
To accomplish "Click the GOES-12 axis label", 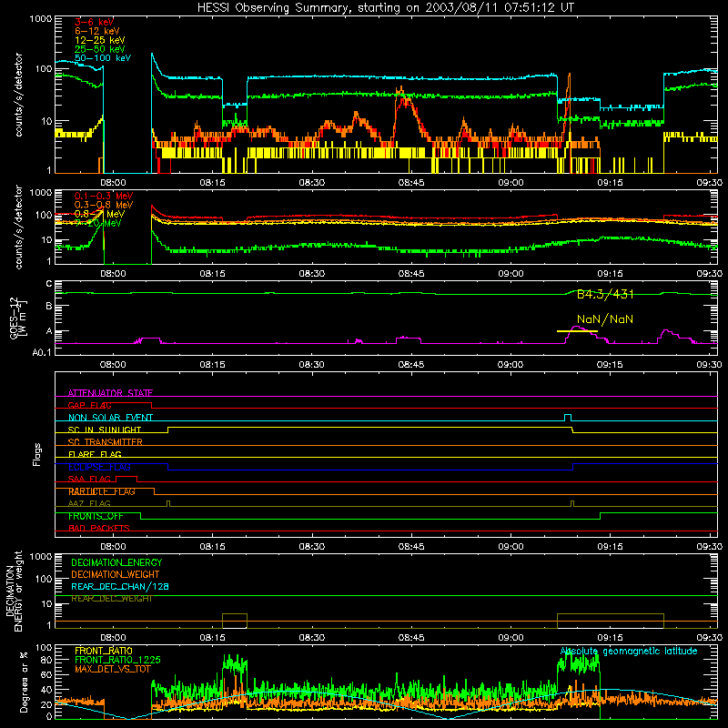I will click(18, 318).
